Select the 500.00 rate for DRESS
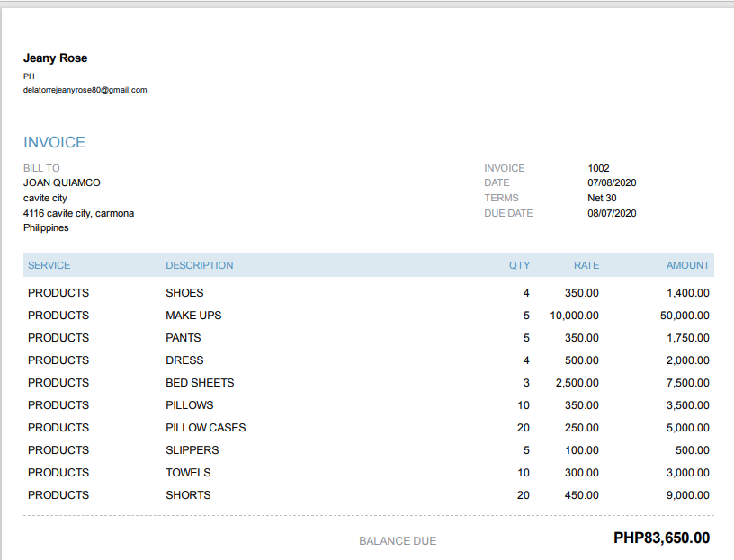Image resolution: width=734 pixels, height=560 pixels. [x=581, y=360]
